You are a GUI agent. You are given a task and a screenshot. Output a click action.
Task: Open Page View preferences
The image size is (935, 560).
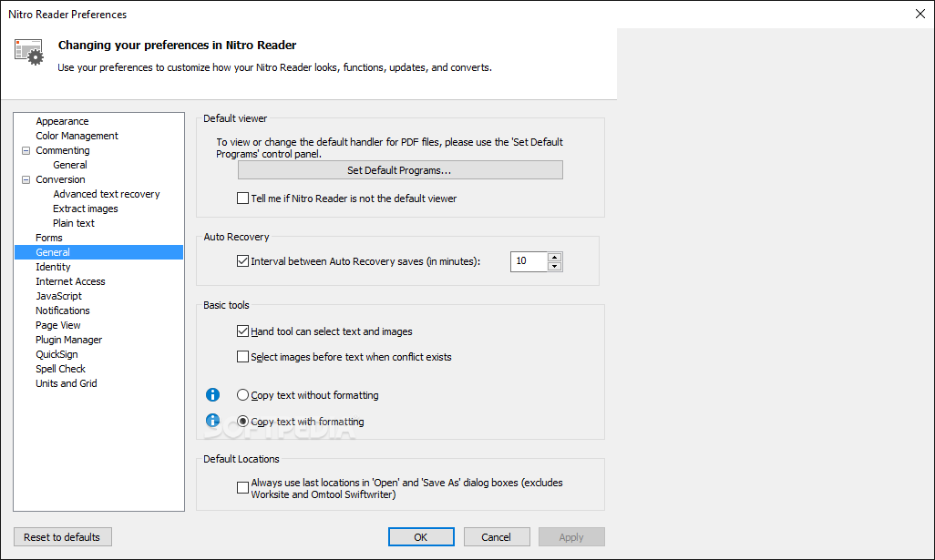pos(57,325)
